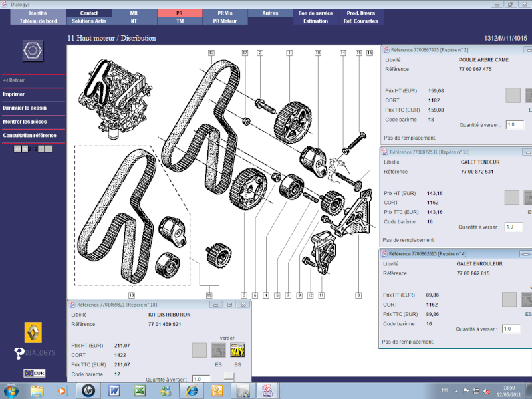Open Word from the taskbar
This screenshot has height=399, width=532.
(114, 391)
